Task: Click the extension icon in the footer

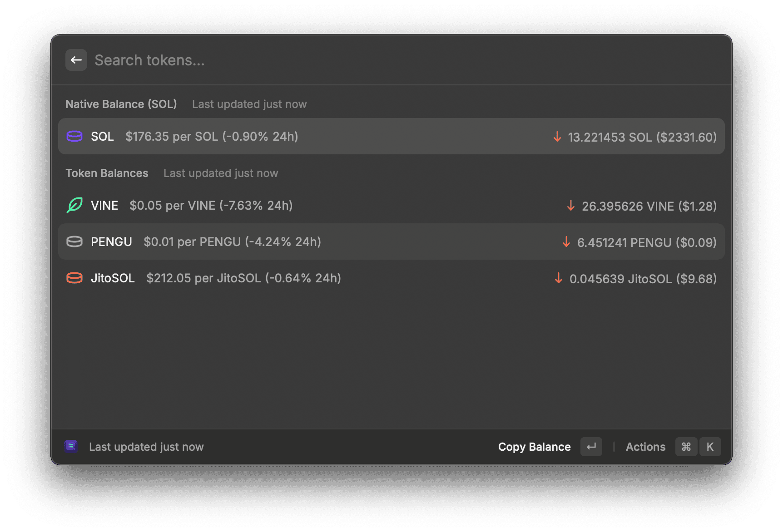Action: [71, 447]
